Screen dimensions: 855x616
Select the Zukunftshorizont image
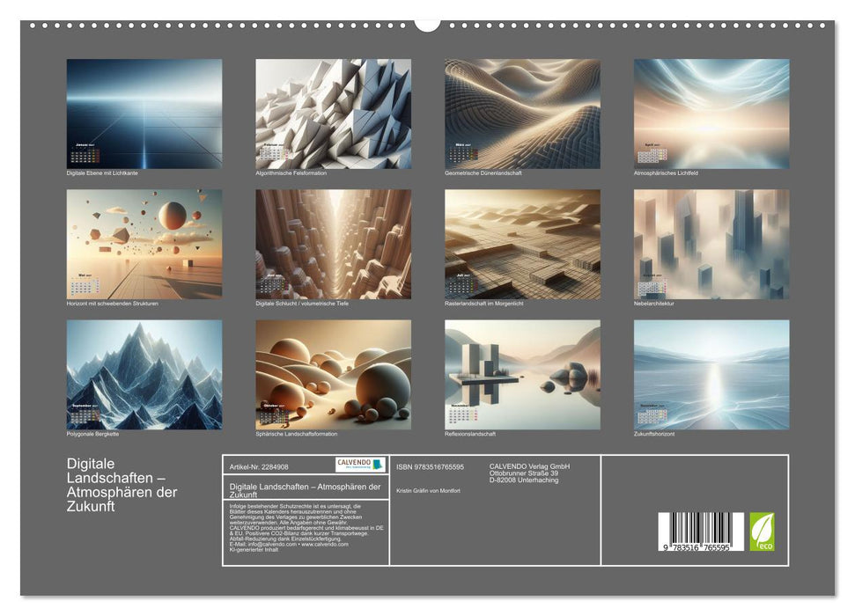pyautogui.click(x=711, y=375)
